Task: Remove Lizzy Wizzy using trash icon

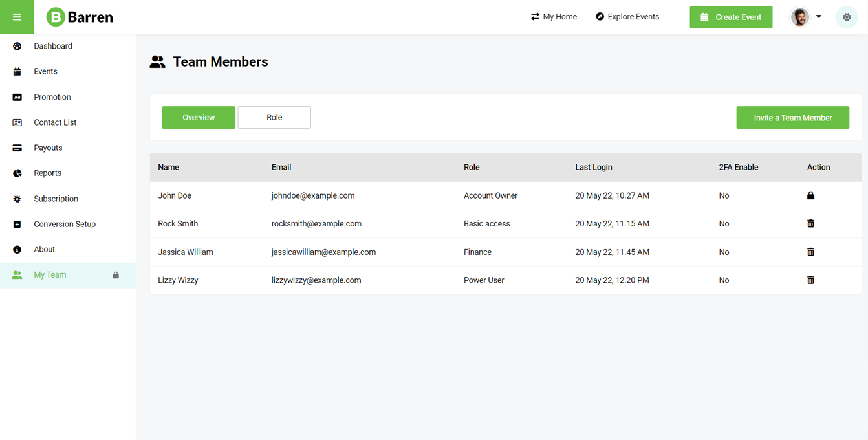Action: (x=810, y=280)
